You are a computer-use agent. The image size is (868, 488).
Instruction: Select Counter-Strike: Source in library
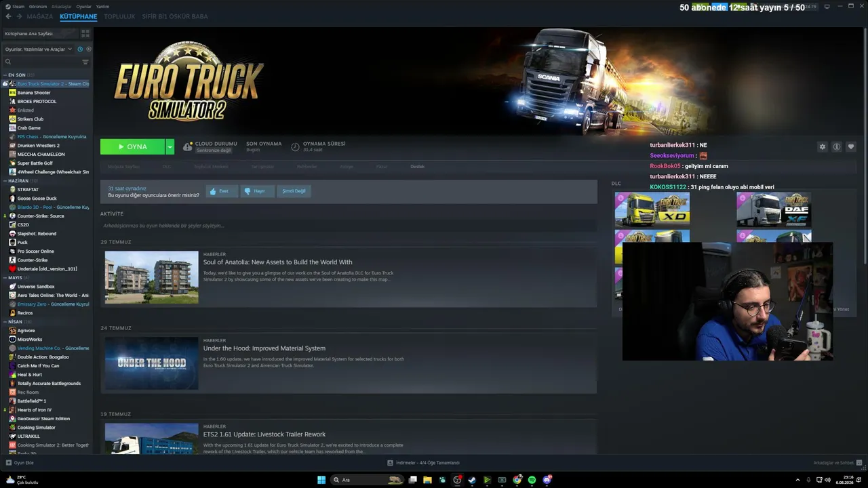coord(41,216)
